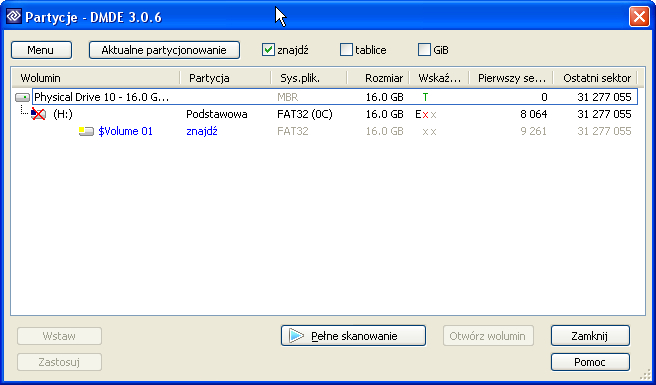Click the window resize grip
656x385 pixels.
tap(646, 375)
